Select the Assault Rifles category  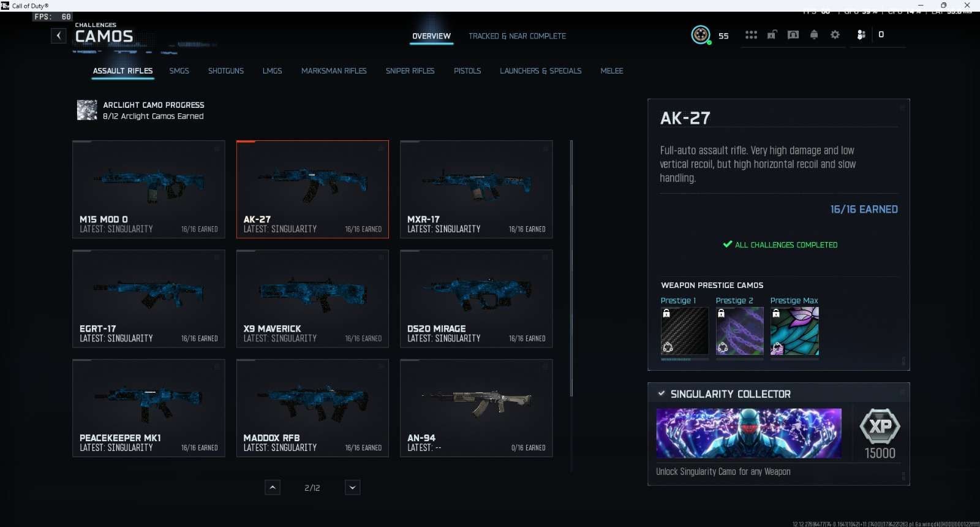(x=123, y=71)
